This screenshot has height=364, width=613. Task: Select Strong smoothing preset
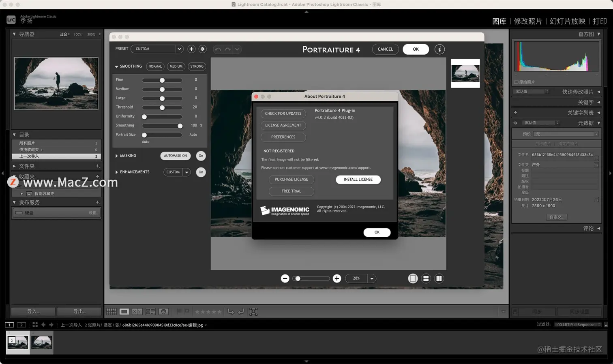pos(197,66)
